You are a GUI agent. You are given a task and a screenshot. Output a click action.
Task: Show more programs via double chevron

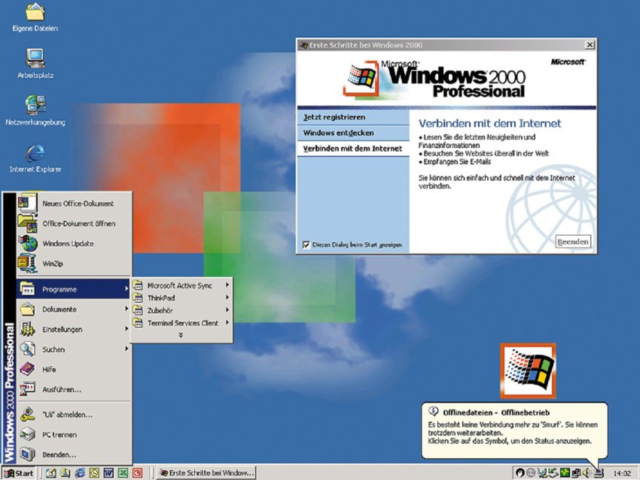(x=181, y=335)
